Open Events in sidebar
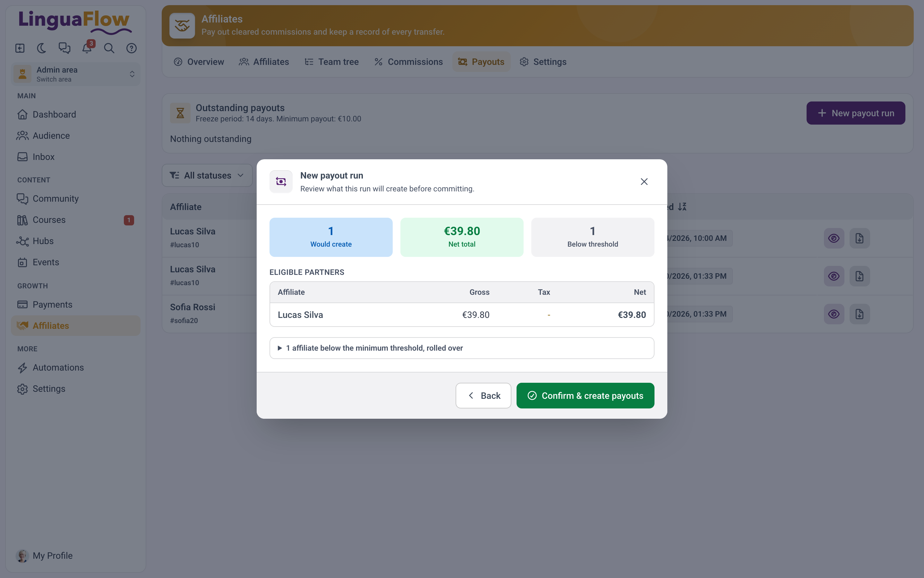 (x=76, y=262)
